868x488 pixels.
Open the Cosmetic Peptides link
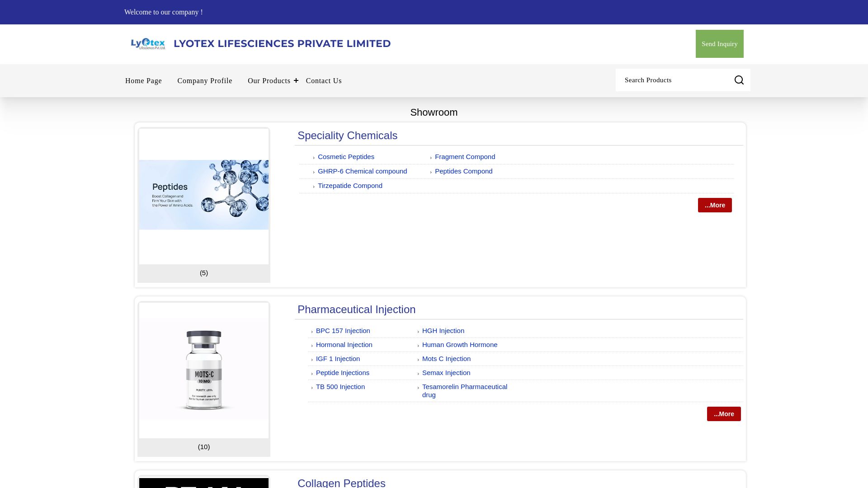[x=346, y=157]
